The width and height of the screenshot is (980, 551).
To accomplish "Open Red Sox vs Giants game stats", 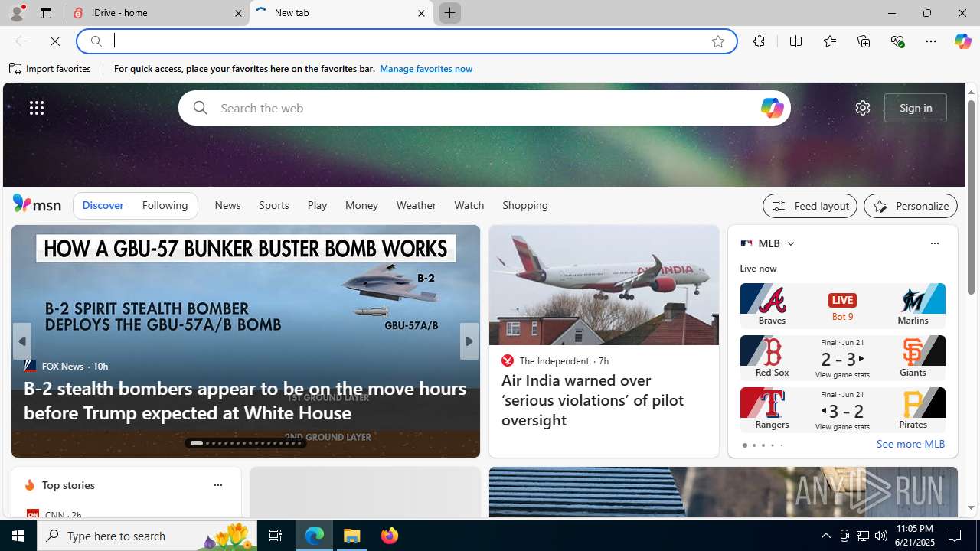I will [842, 357].
